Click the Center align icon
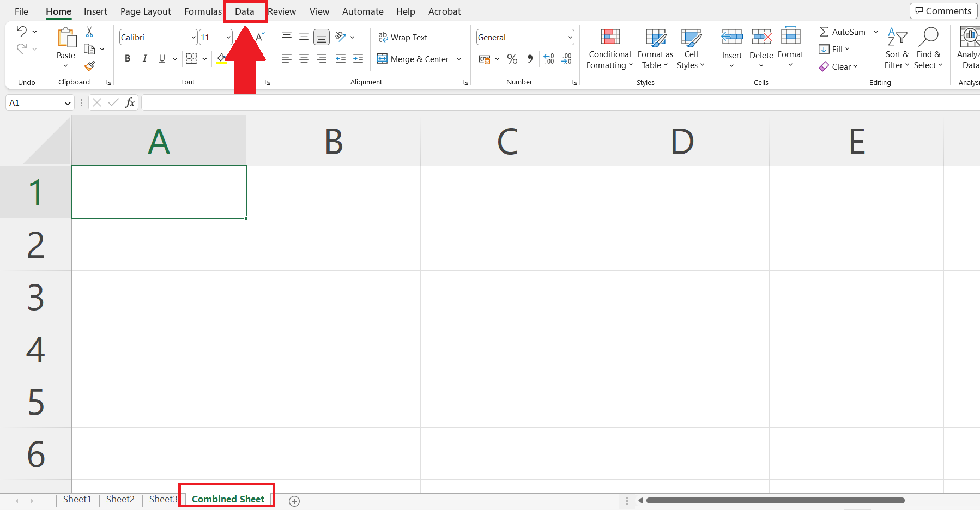980x510 pixels. pos(304,59)
